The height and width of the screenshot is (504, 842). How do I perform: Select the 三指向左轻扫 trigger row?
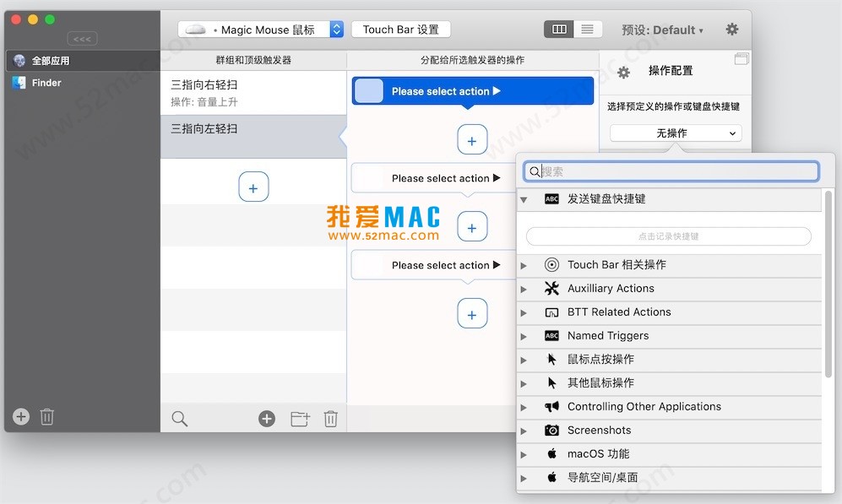(253, 136)
